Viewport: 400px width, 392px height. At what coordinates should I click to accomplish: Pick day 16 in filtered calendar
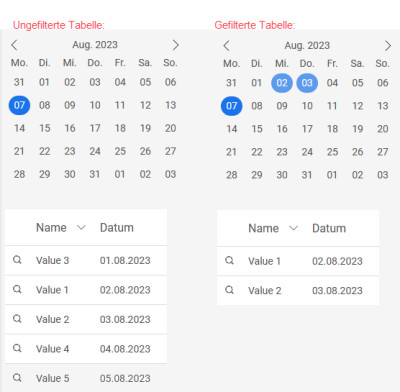coord(282,129)
